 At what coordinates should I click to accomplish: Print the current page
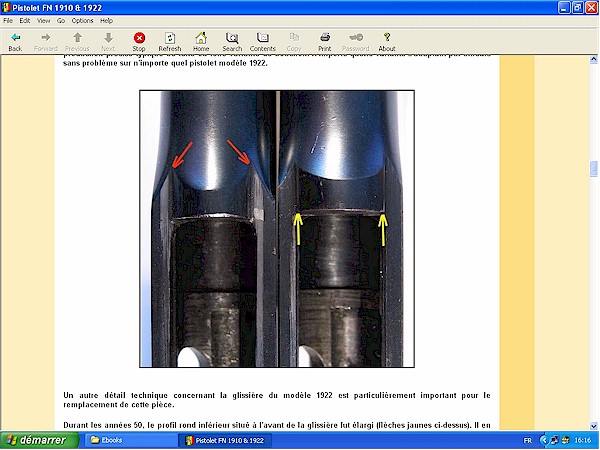(325, 38)
